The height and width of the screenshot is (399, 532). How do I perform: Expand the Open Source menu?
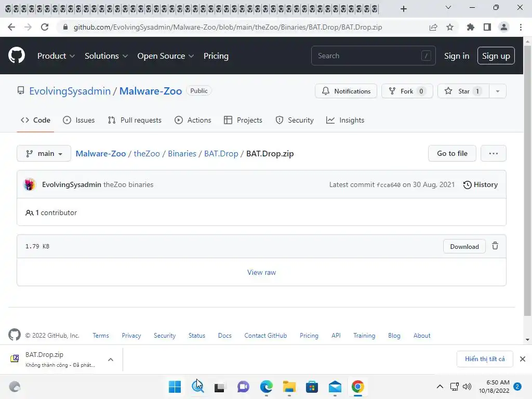tap(166, 56)
